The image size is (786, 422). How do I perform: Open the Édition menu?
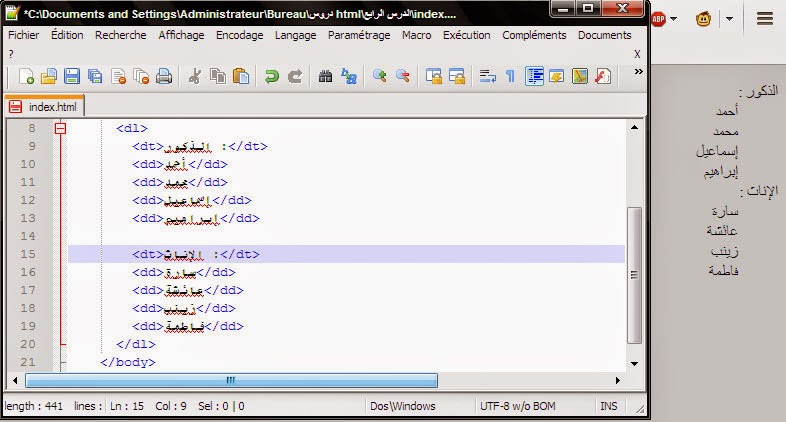(67, 35)
